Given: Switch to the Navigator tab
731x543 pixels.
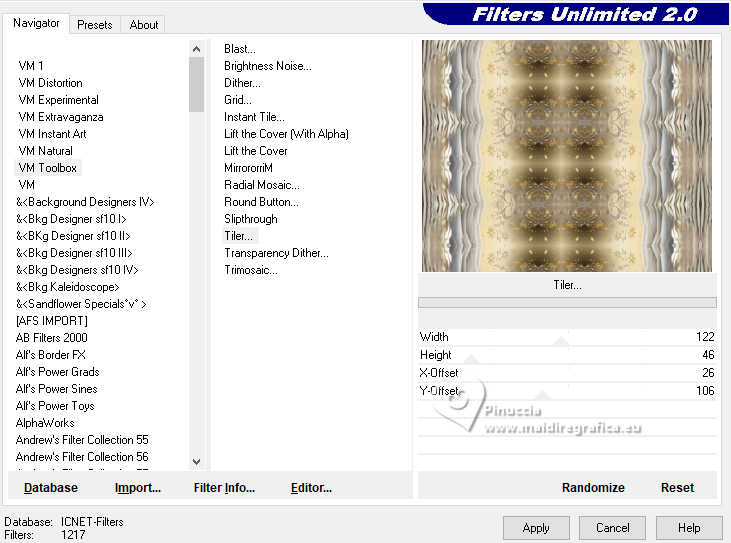Looking at the screenshot, I should [x=36, y=23].
